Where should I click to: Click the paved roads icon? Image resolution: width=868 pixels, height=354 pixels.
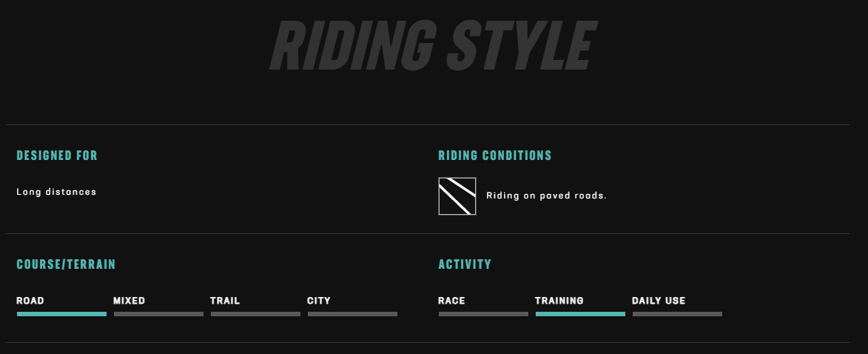point(457,196)
